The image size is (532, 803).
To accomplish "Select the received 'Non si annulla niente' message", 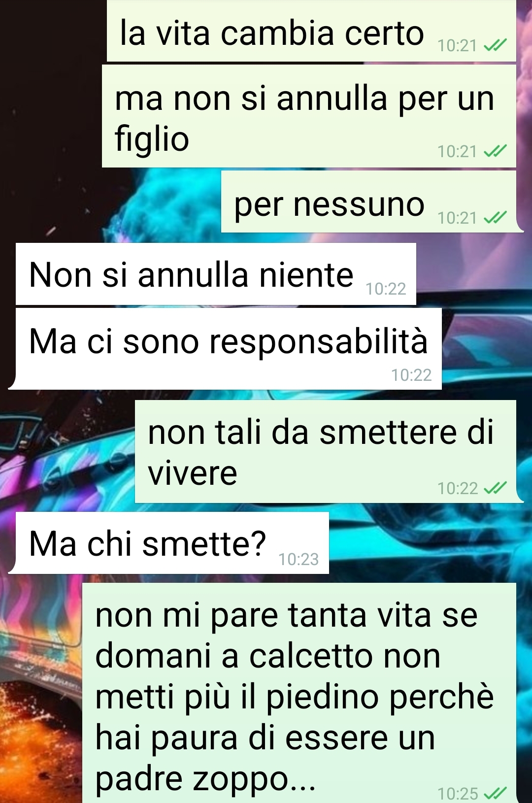I will coord(216,274).
